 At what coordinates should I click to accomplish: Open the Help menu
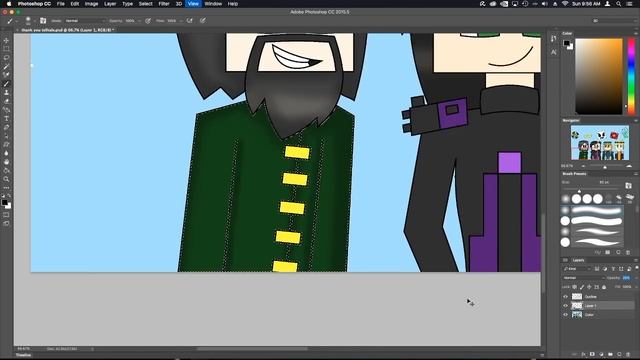(x=233, y=4)
